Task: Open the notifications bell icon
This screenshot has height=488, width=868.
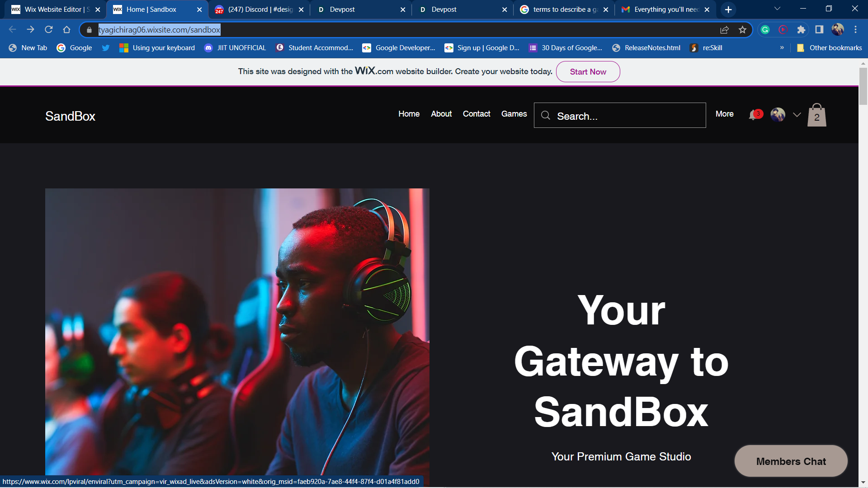Action: pyautogui.click(x=753, y=115)
